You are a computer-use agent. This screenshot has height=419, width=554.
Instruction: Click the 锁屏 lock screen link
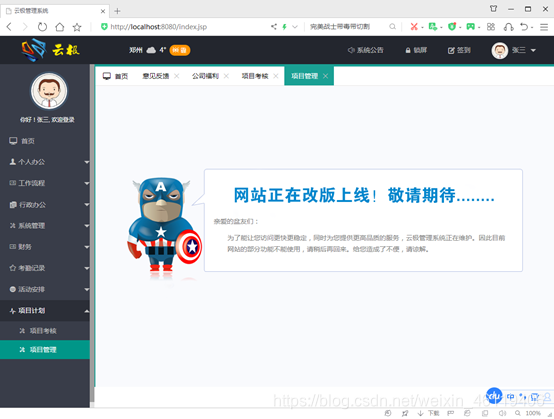416,50
